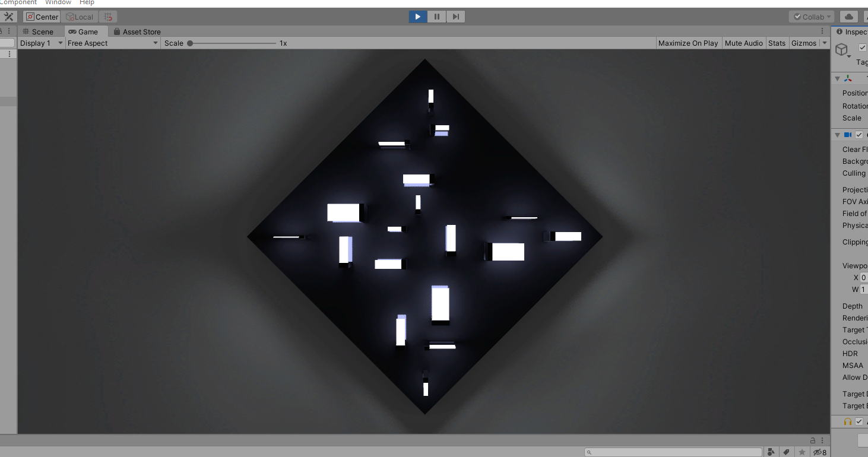Open Services via cloud icon
This screenshot has width=868, height=457.
pyautogui.click(x=849, y=17)
